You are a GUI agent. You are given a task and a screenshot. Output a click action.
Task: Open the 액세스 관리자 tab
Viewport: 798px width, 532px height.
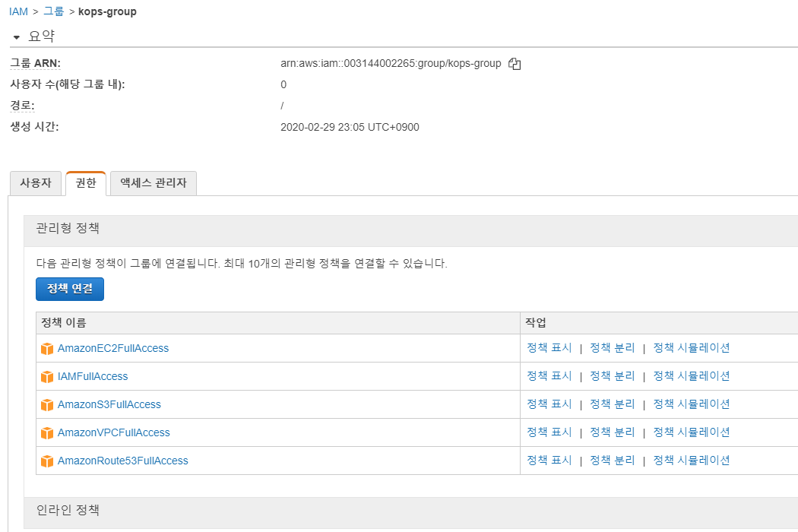tap(154, 183)
